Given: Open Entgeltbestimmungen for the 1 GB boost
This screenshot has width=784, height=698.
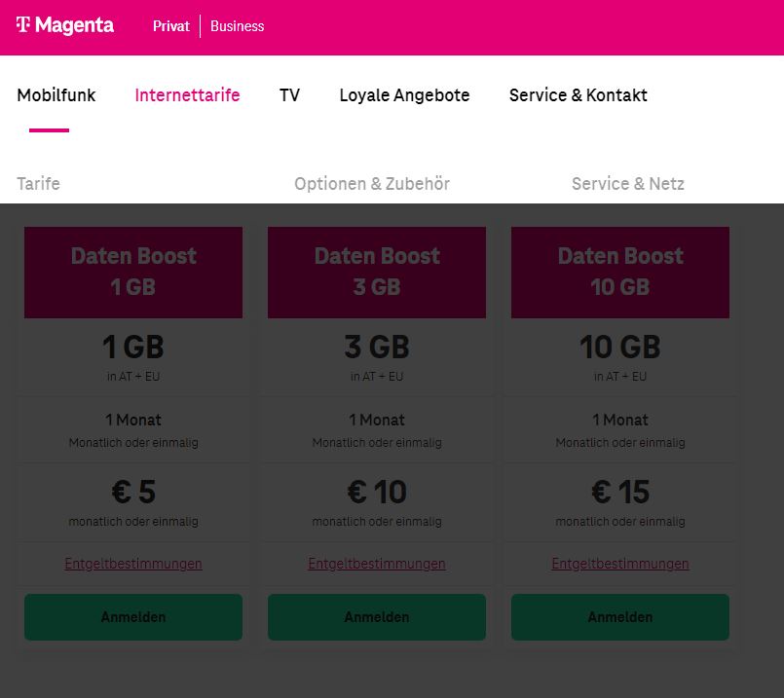Looking at the screenshot, I should 133,564.
